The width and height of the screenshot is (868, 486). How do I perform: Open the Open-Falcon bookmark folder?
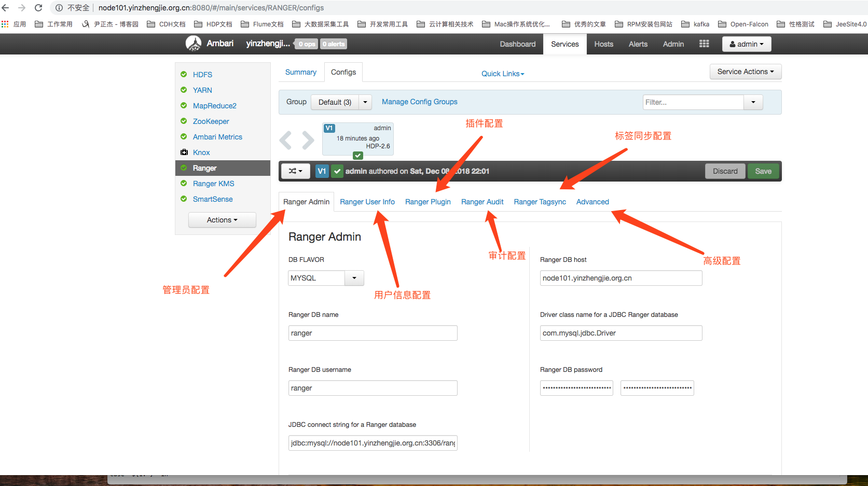[x=743, y=24]
